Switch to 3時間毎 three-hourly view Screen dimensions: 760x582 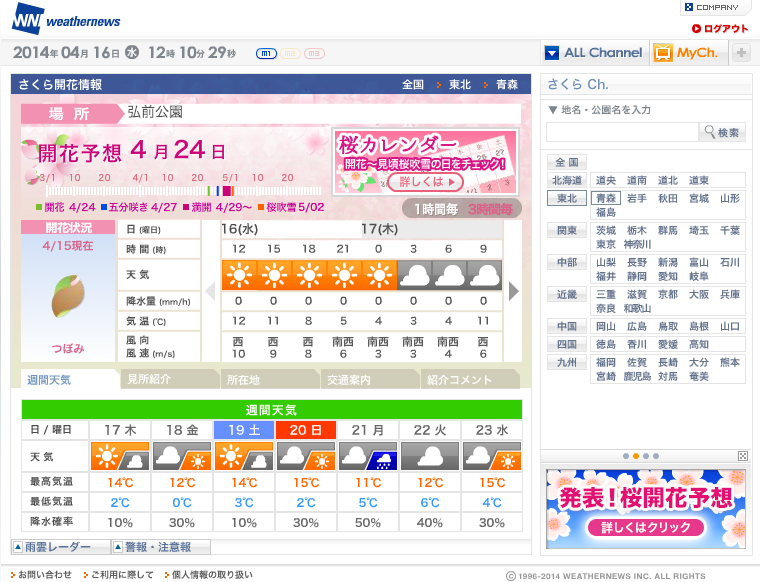pos(490,209)
